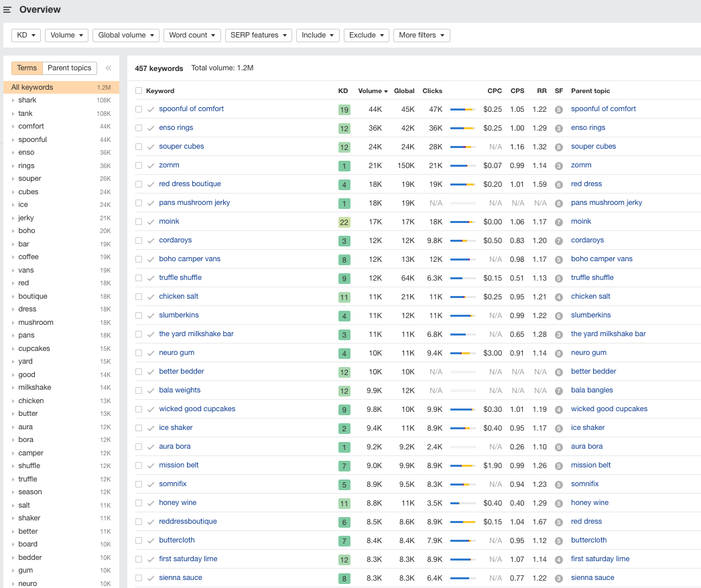The width and height of the screenshot is (701, 588).
Task: Open parent topic red dress for red dress boutique
Action: 586,184
